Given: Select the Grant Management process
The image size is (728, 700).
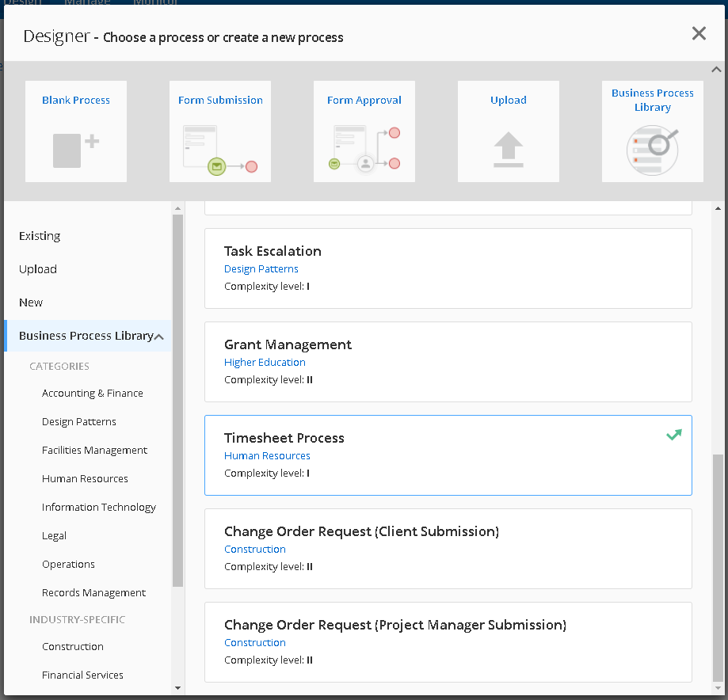Looking at the screenshot, I should [x=448, y=361].
